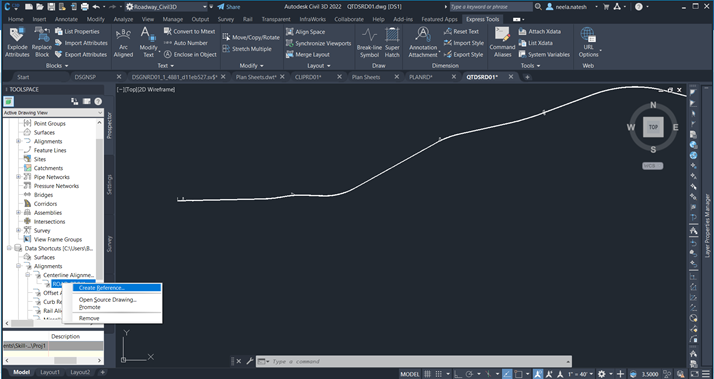The image size is (714, 379).
Task: Click the Super Hatch icon
Action: [x=392, y=42]
